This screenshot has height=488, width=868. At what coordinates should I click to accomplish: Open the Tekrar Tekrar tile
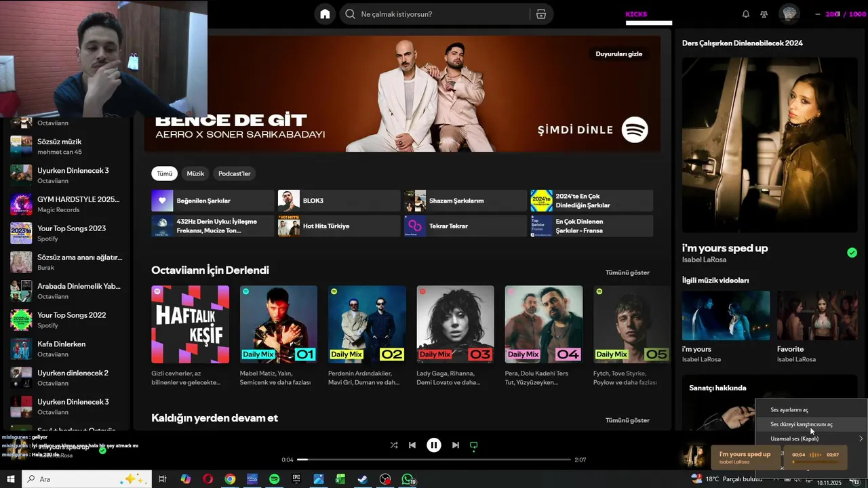click(x=465, y=226)
